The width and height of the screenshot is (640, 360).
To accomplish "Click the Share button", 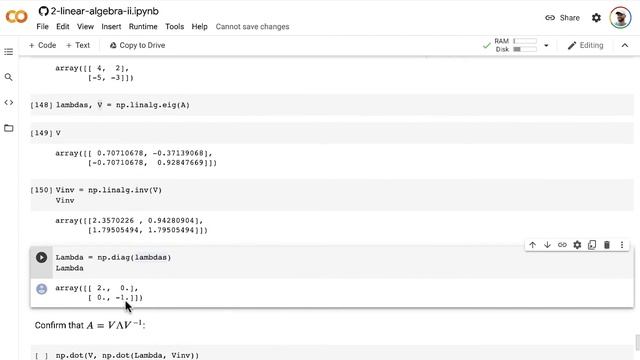I will (562, 18).
